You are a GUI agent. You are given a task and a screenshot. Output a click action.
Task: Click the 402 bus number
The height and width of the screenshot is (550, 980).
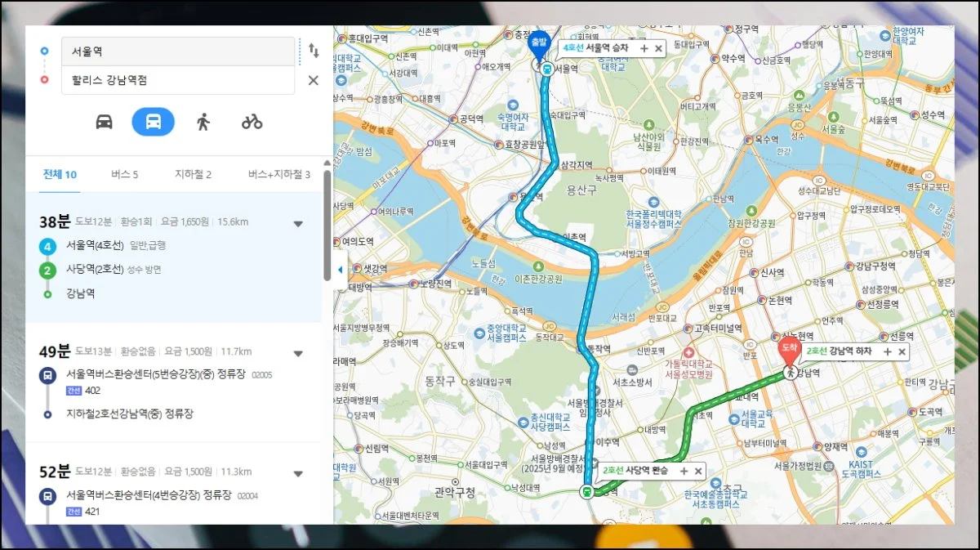pyautogui.click(x=92, y=391)
